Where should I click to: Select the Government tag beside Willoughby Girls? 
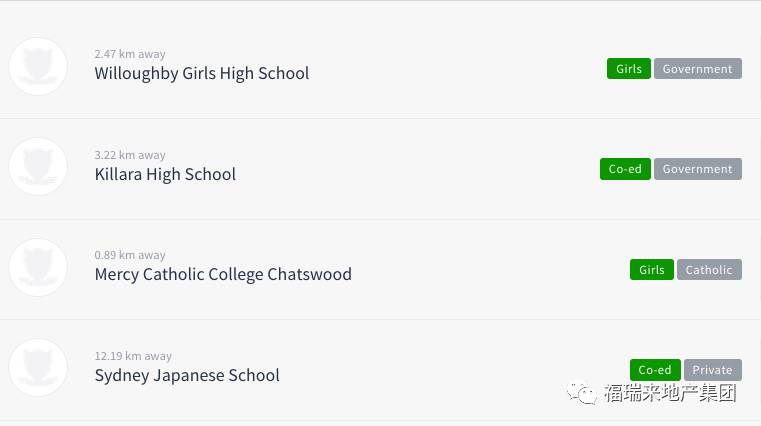[x=697, y=69]
